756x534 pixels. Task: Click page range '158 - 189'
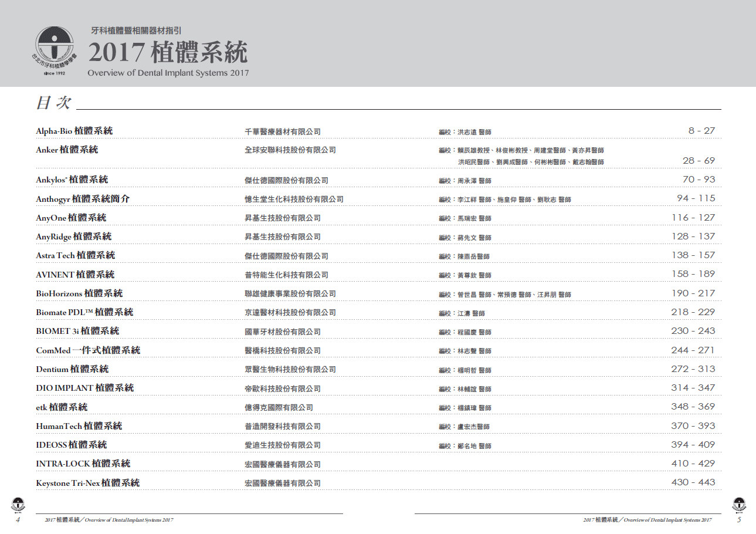pyautogui.click(x=693, y=274)
